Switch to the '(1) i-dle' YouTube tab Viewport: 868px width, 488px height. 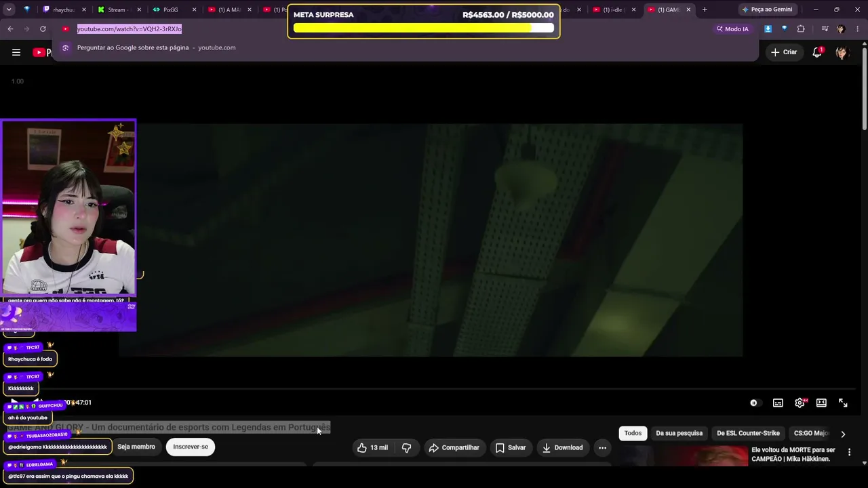click(x=613, y=9)
